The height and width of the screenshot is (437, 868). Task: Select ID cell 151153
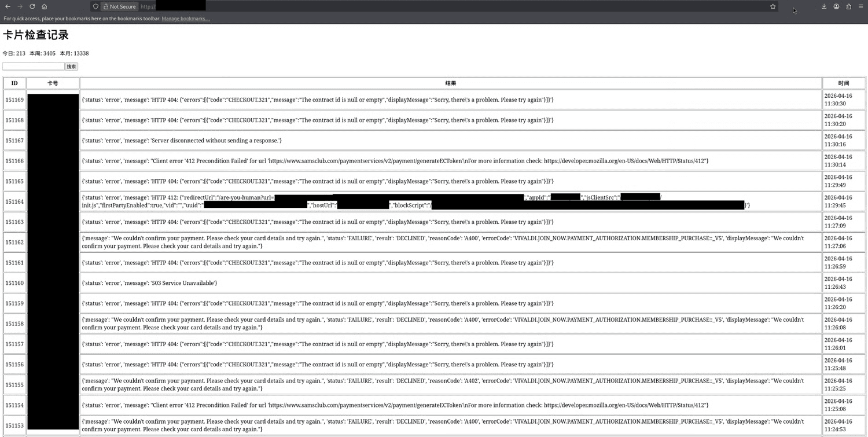click(x=14, y=425)
